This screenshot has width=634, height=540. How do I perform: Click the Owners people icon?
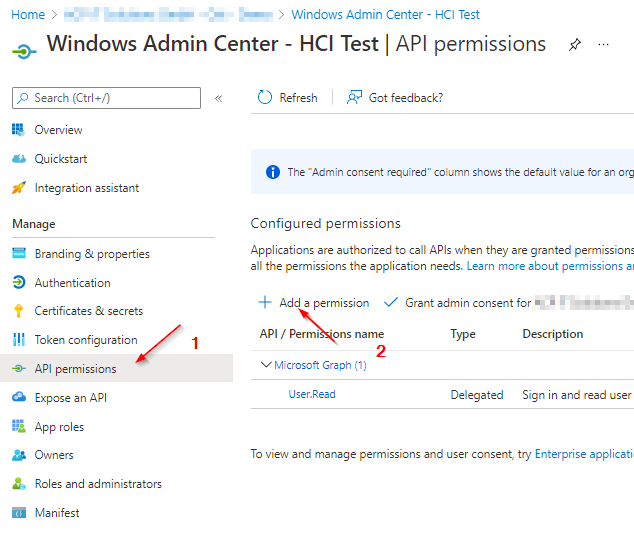19,455
